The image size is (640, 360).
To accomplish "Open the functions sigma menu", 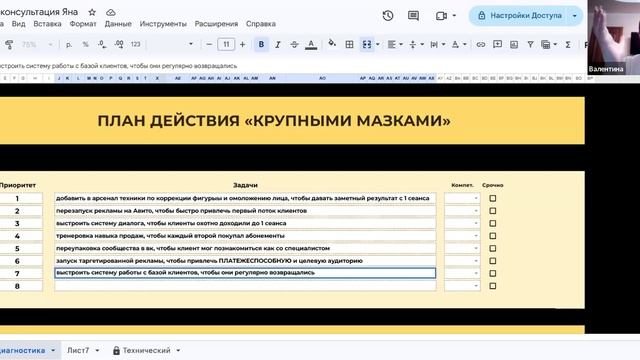I will (568, 44).
